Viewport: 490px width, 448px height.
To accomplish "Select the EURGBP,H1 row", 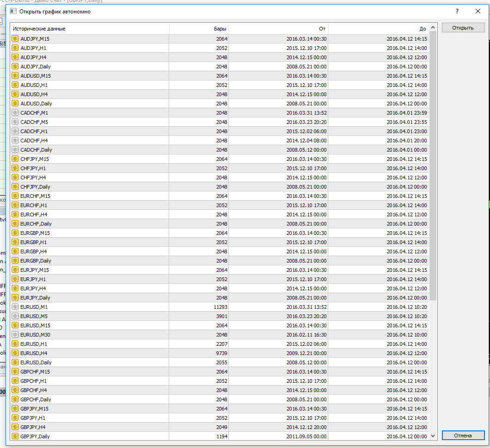I will 220,242.
